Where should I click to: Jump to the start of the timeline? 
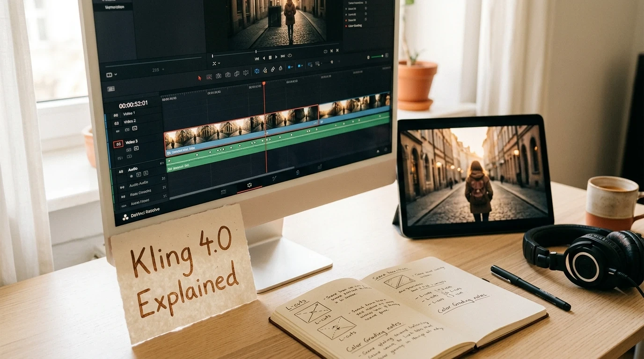coord(256,58)
